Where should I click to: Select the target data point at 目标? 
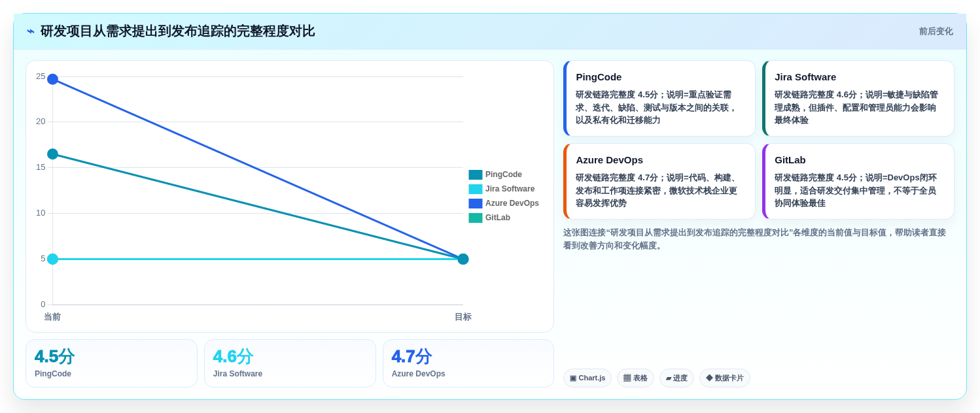(463, 259)
